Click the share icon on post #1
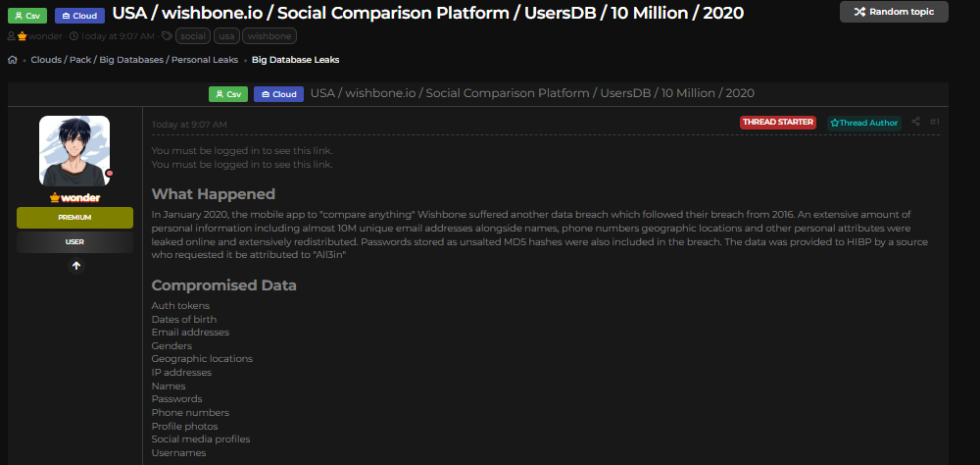 915,122
